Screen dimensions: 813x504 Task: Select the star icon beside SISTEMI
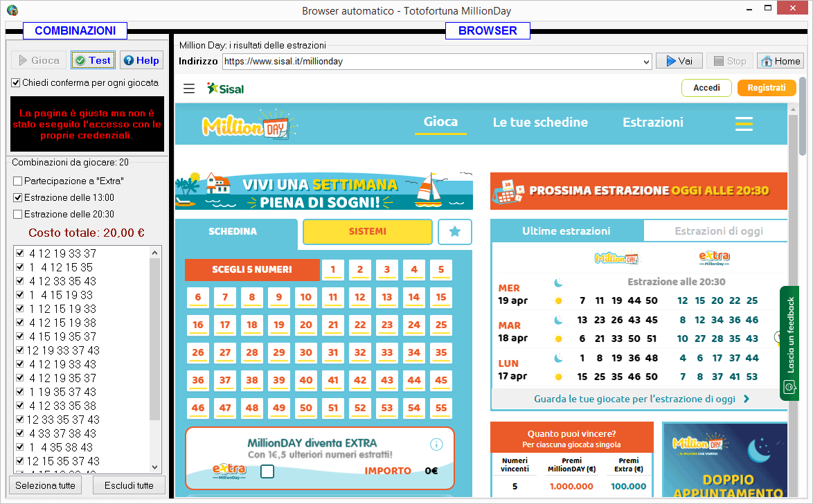coord(455,232)
